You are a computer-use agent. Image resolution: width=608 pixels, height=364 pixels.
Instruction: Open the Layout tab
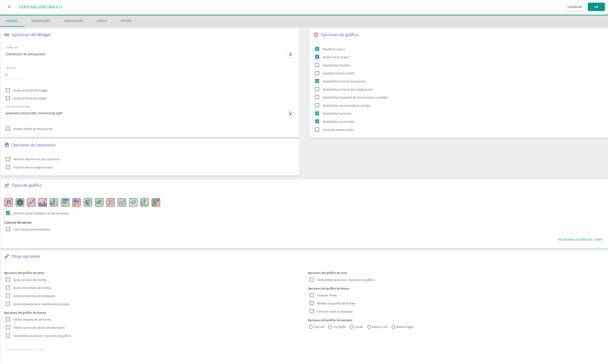[102, 21]
